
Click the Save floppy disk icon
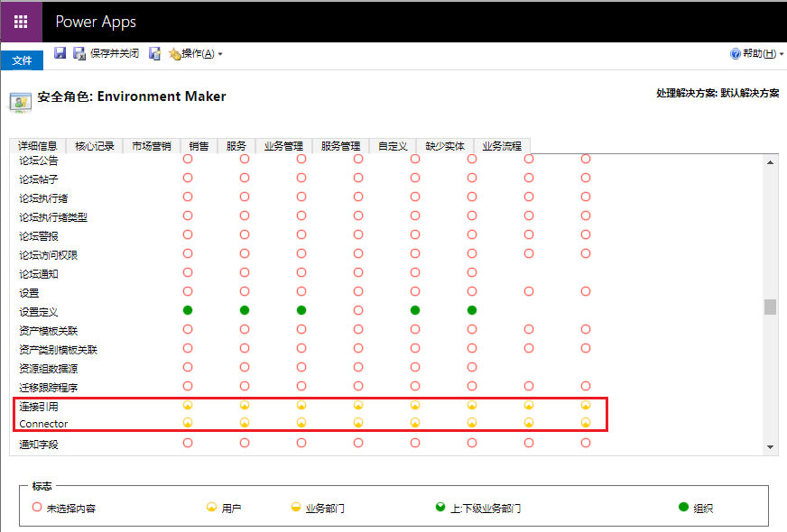(x=60, y=53)
